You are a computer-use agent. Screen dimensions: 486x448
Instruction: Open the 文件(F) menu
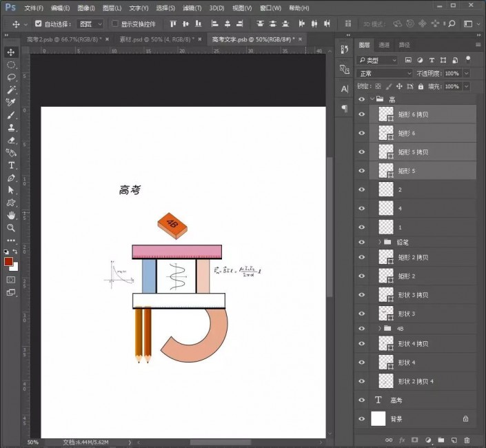[34, 8]
